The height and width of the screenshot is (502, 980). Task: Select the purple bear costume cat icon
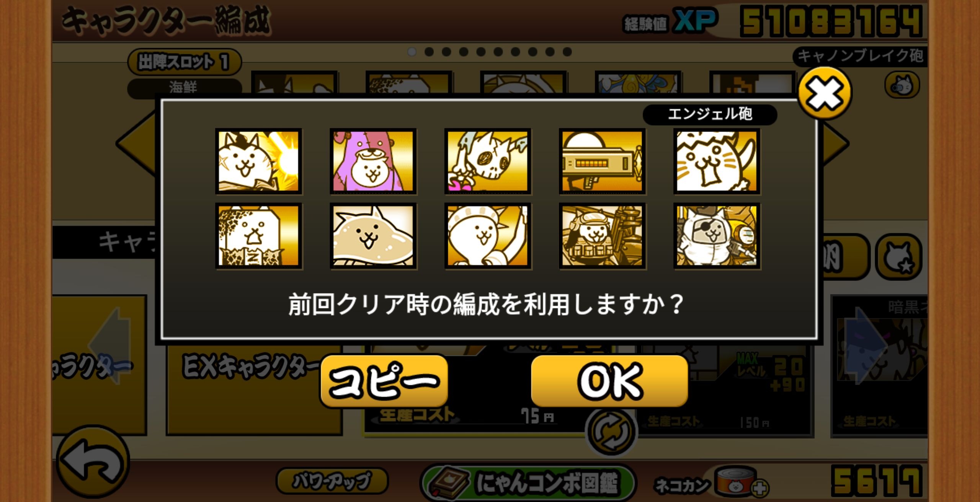[x=373, y=161]
